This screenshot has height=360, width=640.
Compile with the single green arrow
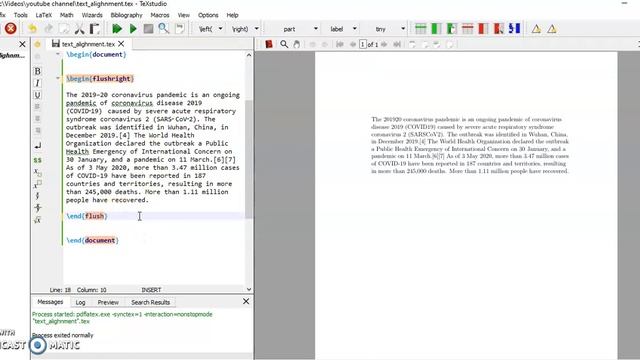pos(133,29)
